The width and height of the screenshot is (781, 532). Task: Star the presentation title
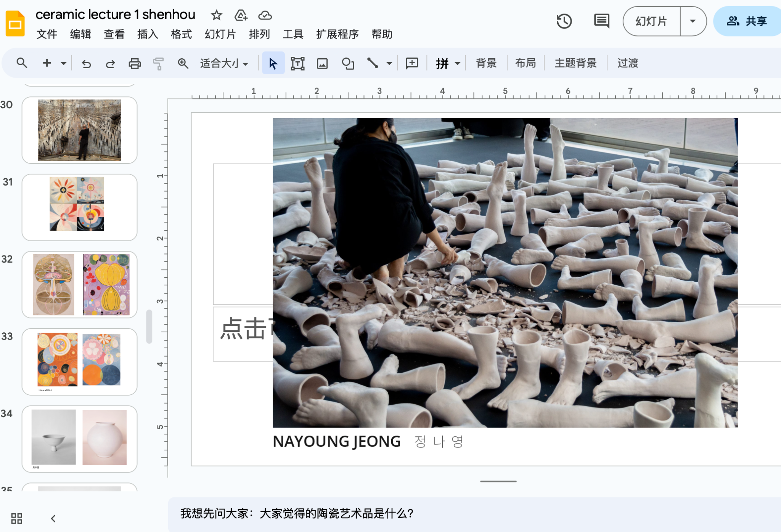point(217,15)
